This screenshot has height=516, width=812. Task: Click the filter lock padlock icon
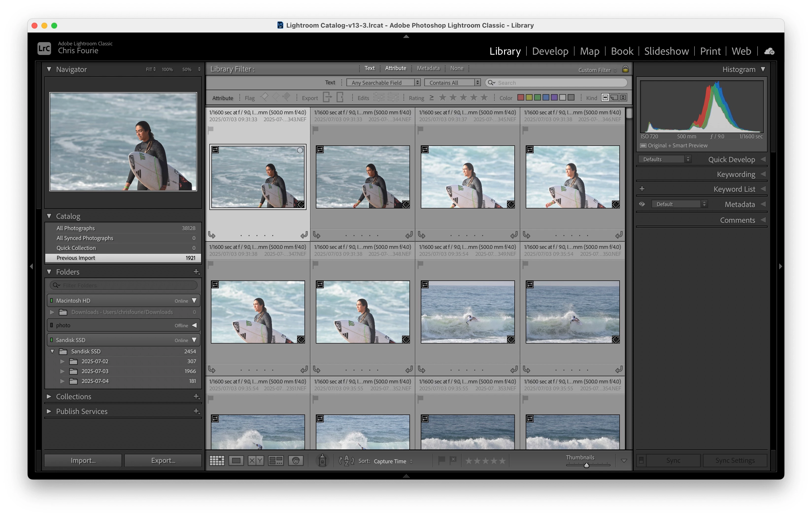tap(625, 69)
